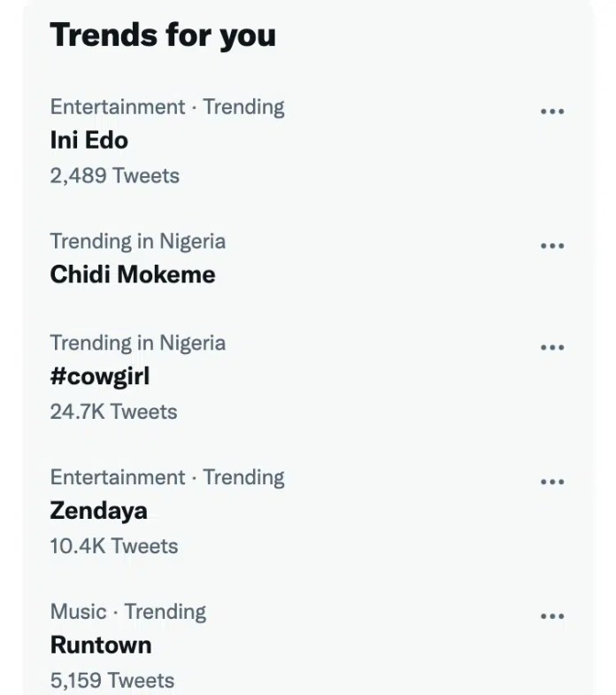Screen dimensions: 616x695
Task: Click Music · Trending label above Runtown
Action: [x=127, y=612]
